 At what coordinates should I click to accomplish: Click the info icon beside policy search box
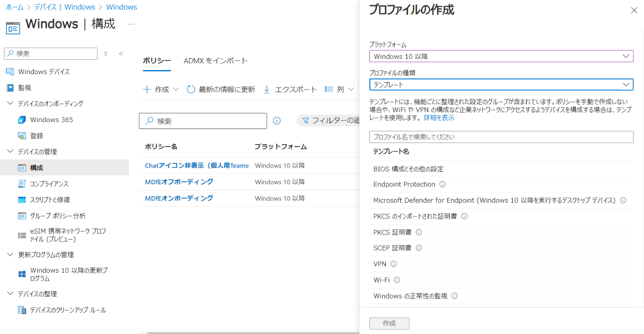pos(276,121)
